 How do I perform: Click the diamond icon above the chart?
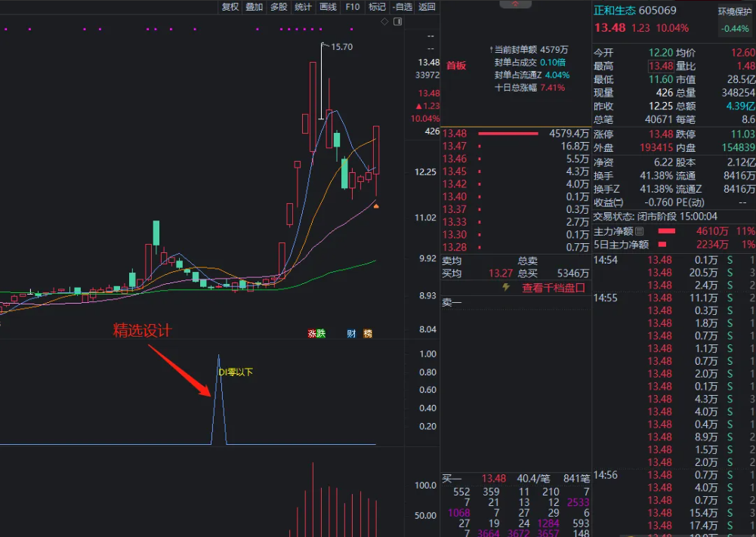(384, 22)
